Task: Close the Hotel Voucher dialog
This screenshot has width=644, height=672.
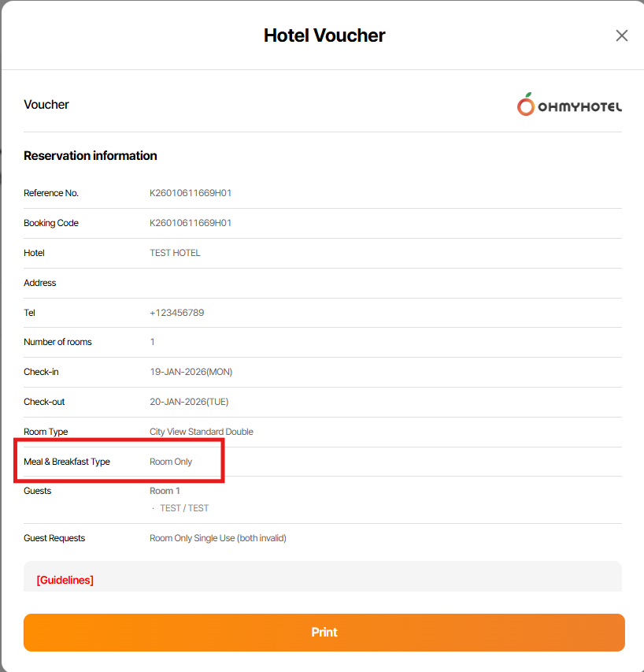Action: pos(621,35)
